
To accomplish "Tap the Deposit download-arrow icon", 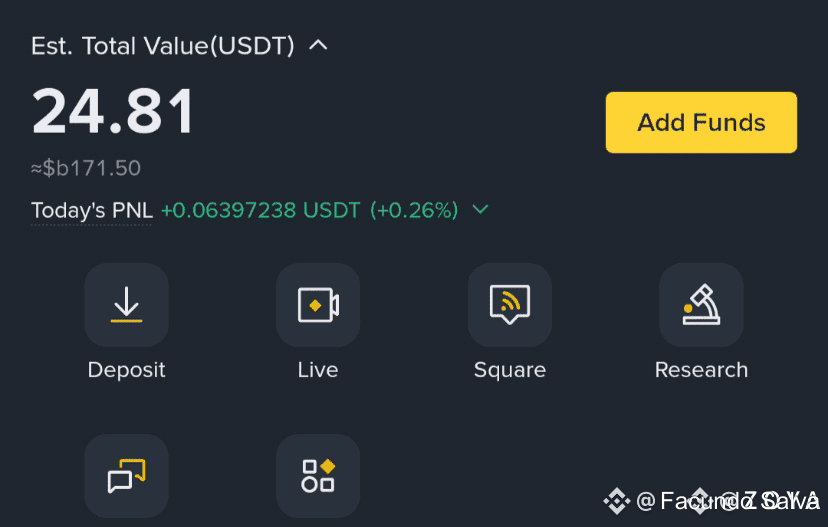I will click(x=126, y=305).
